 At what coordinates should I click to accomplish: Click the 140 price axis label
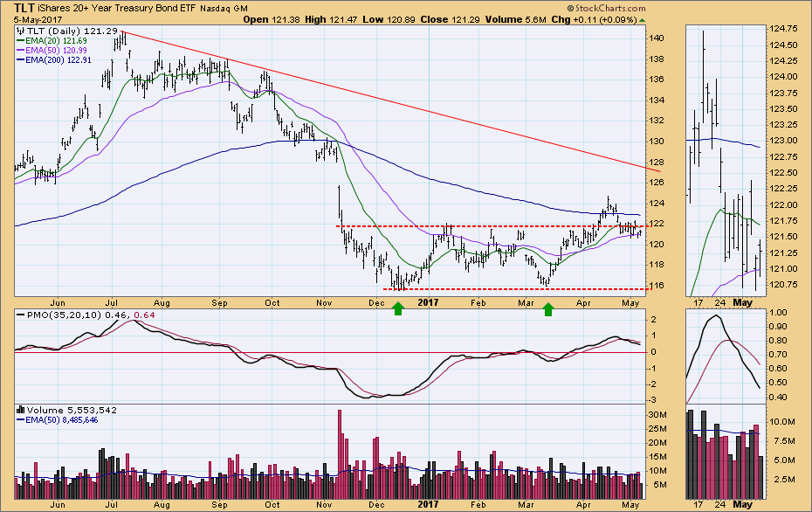click(x=657, y=38)
